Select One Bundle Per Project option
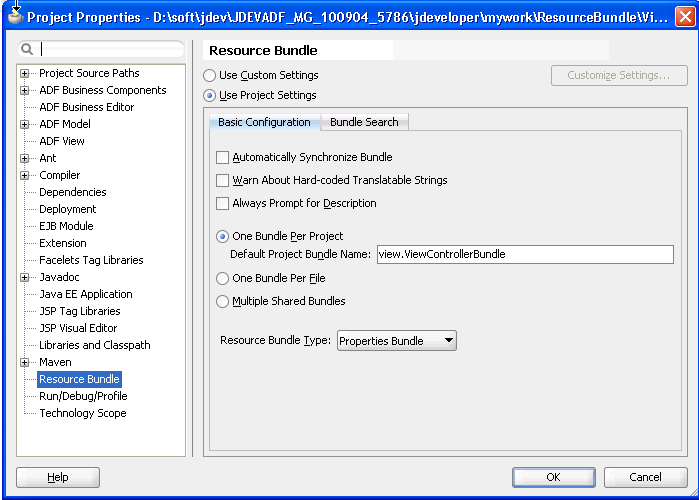Viewport: 699px width, 500px height. click(x=222, y=236)
